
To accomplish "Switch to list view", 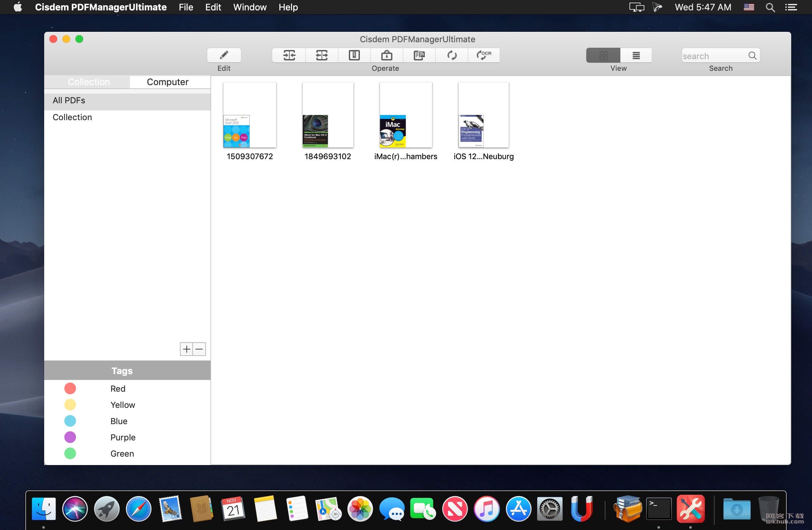I will (x=636, y=55).
